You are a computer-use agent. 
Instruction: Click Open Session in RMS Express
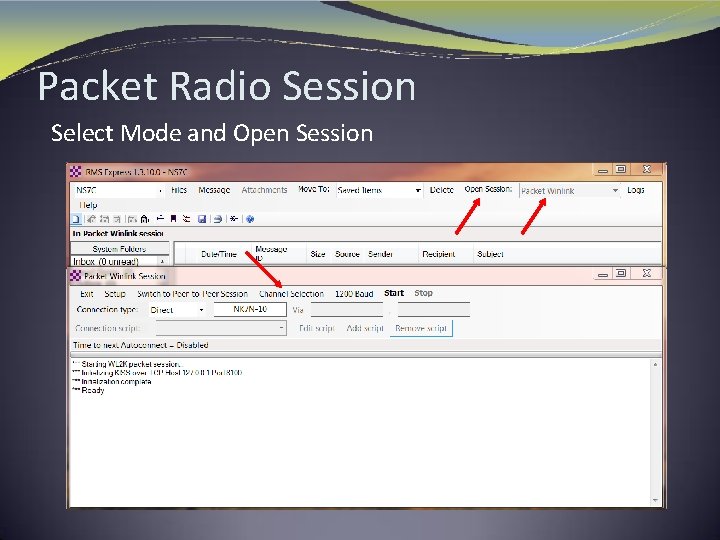[488, 189]
